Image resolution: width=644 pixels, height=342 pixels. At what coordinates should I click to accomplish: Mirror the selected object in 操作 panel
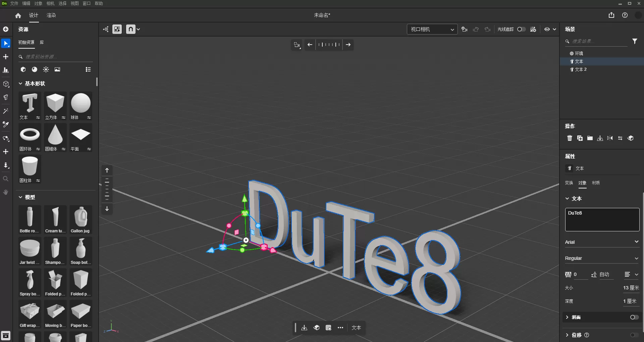(610, 138)
